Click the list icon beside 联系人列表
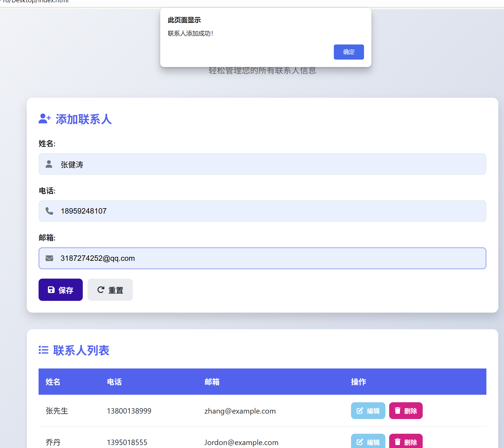 [44, 350]
